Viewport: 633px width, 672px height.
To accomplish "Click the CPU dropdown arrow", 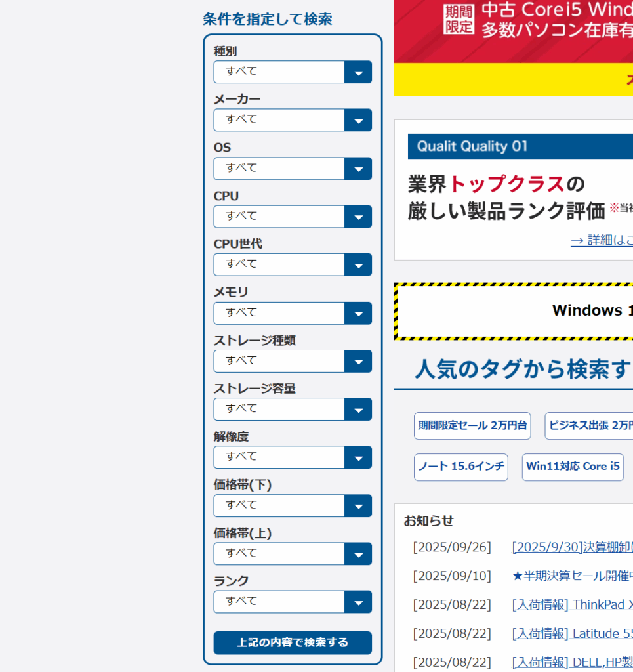I will coord(358,217).
